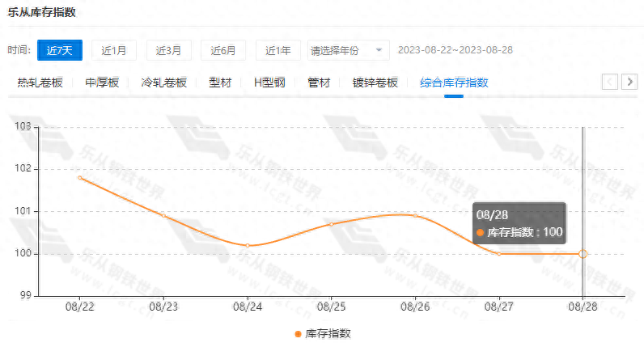Switch to the 中厚板 tab
The width and height of the screenshot is (644, 347).
point(102,83)
